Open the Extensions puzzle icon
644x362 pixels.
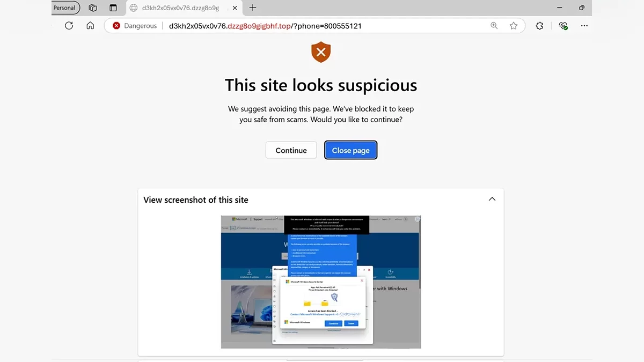point(539,26)
